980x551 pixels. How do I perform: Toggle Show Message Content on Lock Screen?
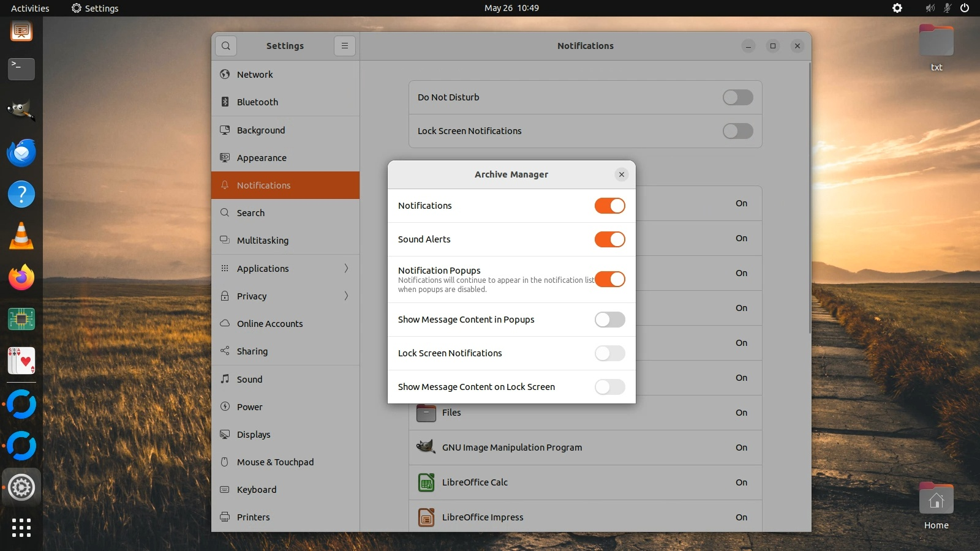(x=609, y=387)
